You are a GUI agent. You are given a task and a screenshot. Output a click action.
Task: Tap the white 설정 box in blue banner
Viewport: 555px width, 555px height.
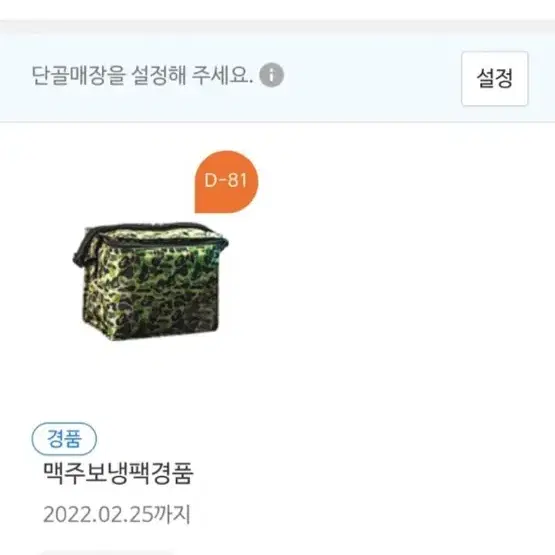pyautogui.click(x=494, y=78)
